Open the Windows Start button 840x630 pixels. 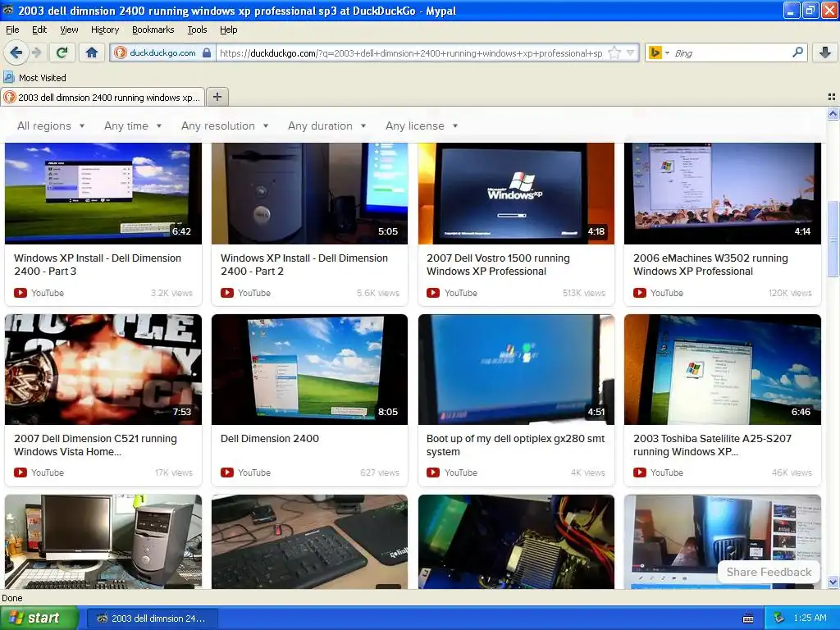point(39,619)
